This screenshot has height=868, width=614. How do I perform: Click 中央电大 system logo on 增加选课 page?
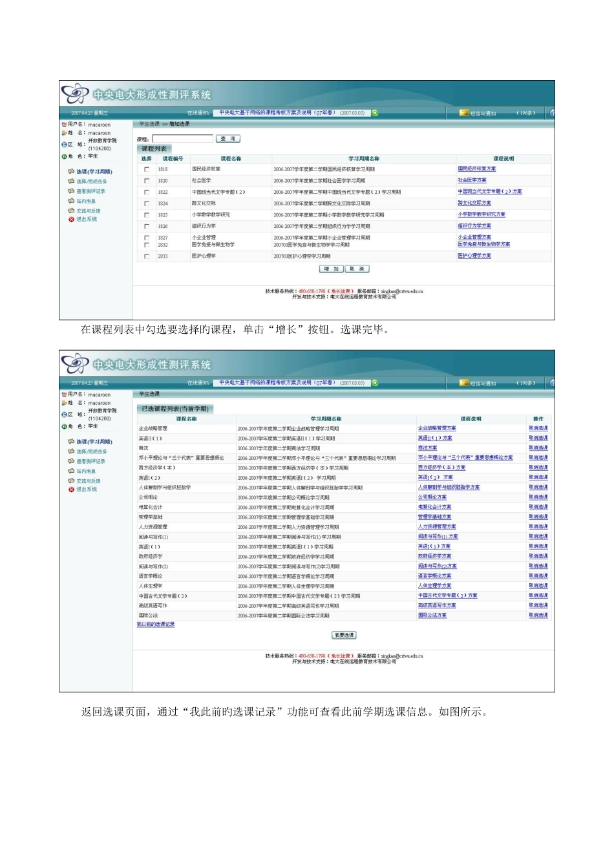click(74, 94)
